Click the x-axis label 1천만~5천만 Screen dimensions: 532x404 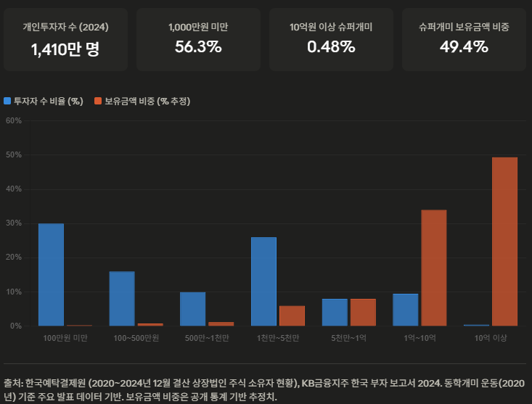point(278,338)
